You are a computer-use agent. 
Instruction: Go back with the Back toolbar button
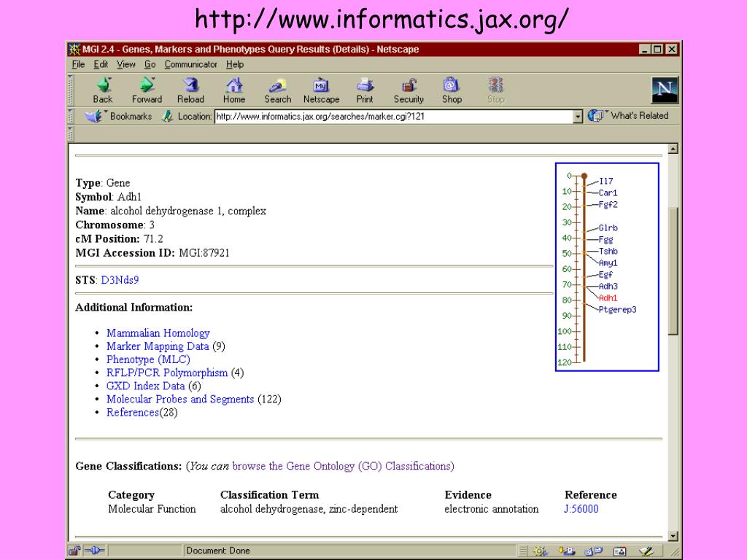pyautogui.click(x=103, y=90)
